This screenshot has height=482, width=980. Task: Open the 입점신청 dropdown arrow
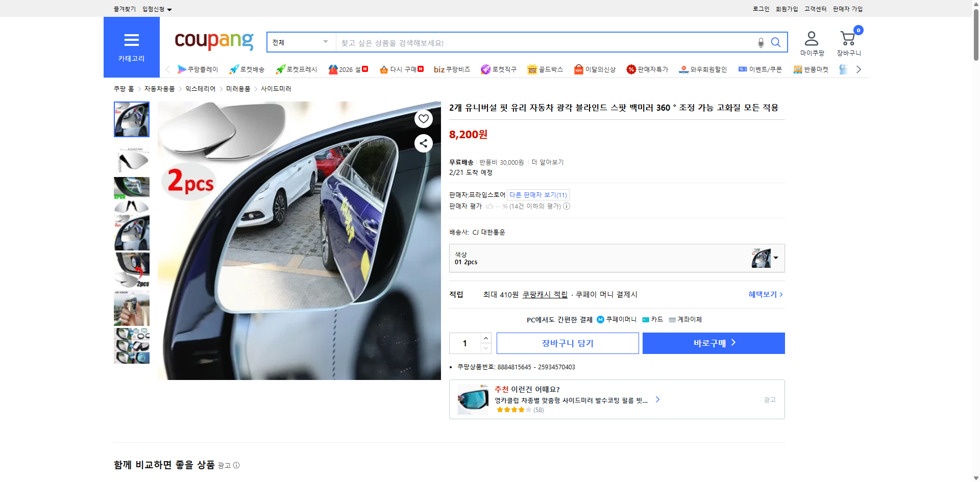[170, 9]
